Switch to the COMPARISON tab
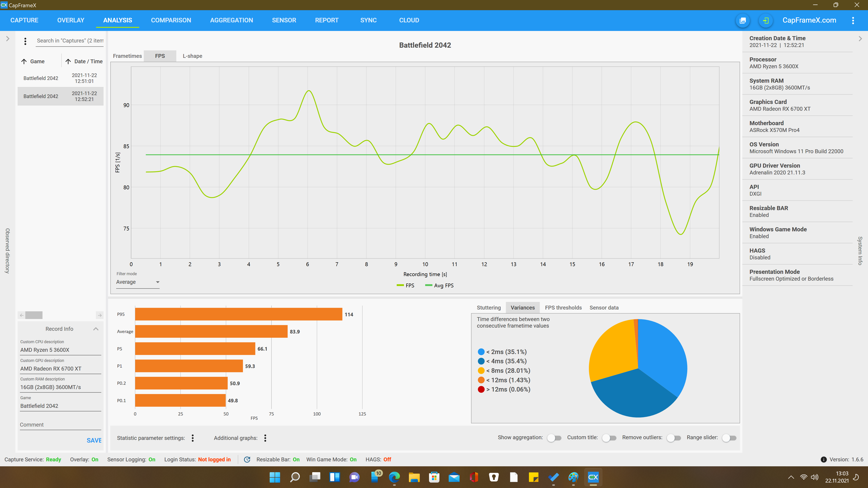Image resolution: width=868 pixels, height=488 pixels. [x=171, y=20]
